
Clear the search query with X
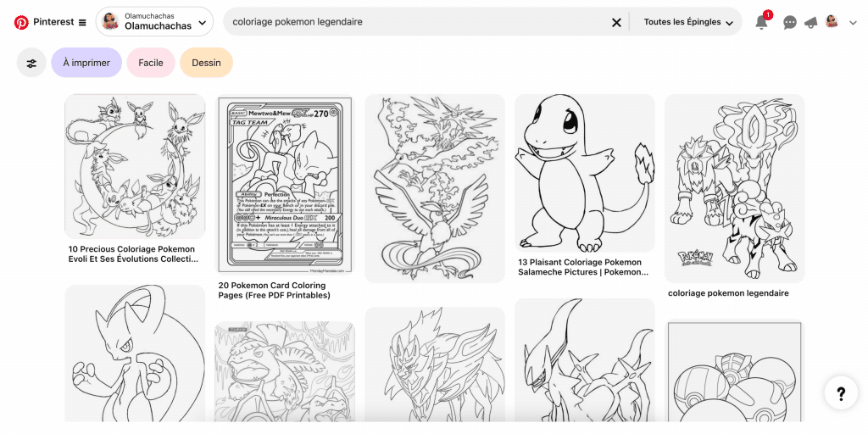tap(616, 22)
